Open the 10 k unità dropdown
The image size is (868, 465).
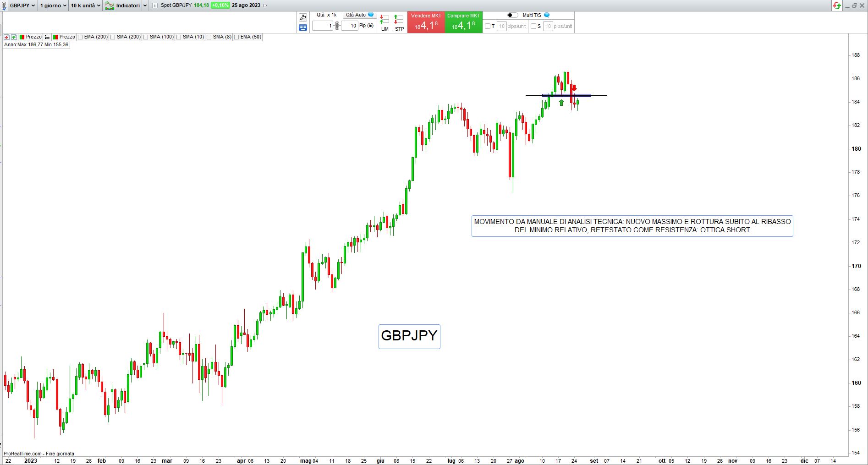click(85, 5)
